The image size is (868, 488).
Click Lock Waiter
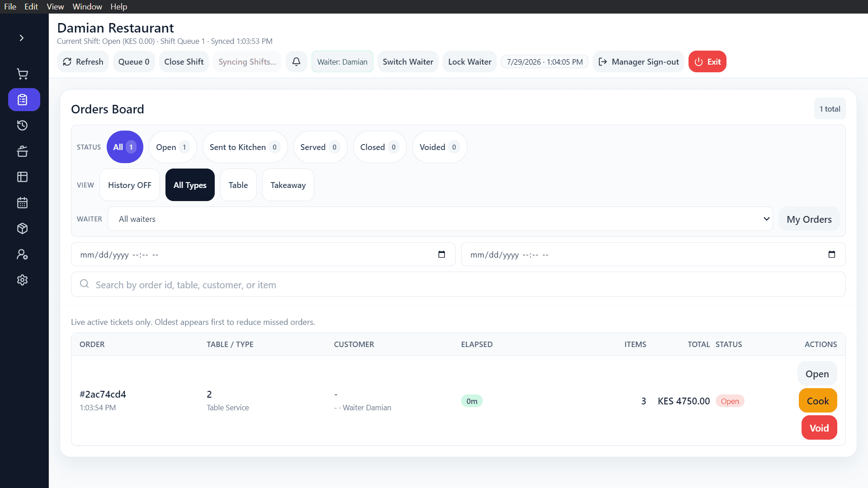point(470,61)
